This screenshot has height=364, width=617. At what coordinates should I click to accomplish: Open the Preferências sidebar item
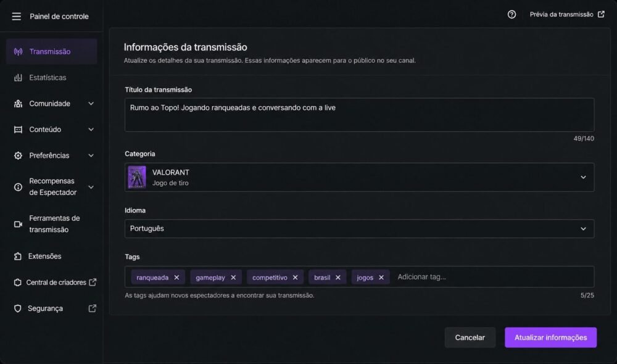(x=52, y=155)
